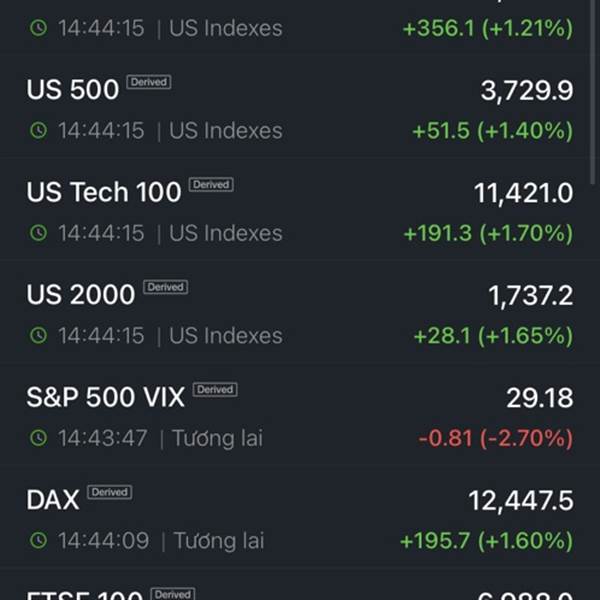Tap the clock icon under DAX
Image resolution: width=600 pixels, height=600 pixels.
pyautogui.click(x=39, y=540)
